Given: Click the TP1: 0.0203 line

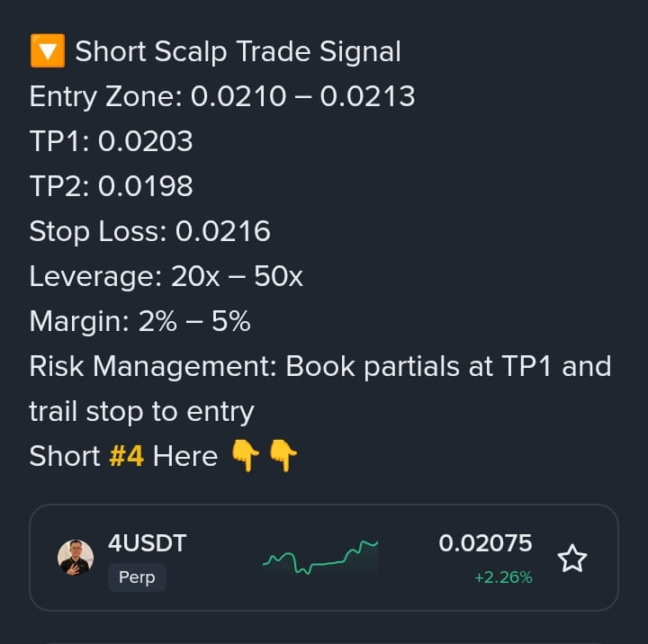Looking at the screenshot, I should click(x=111, y=141).
